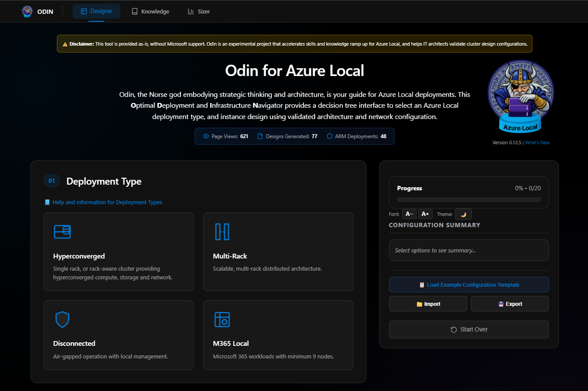Screen dimensions: 588x391
Task: Open the Sizer tab
Action: [x=198, y=11]
